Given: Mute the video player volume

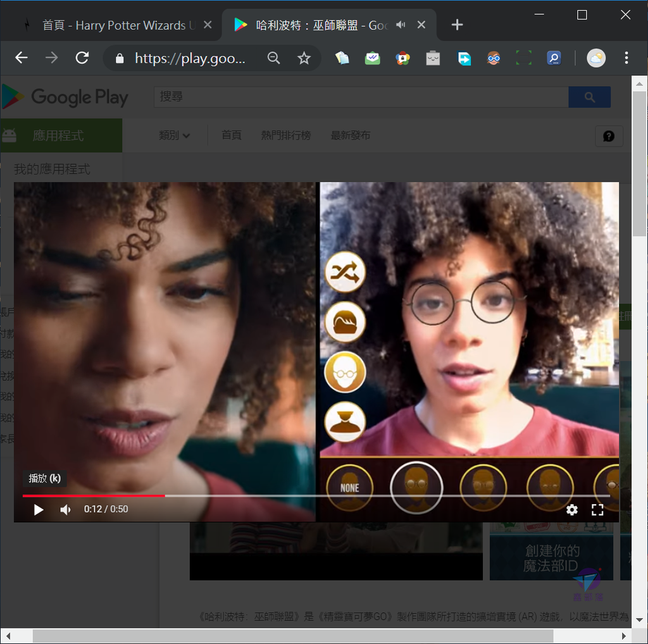Looking at the screenshot, I should 65,510.
